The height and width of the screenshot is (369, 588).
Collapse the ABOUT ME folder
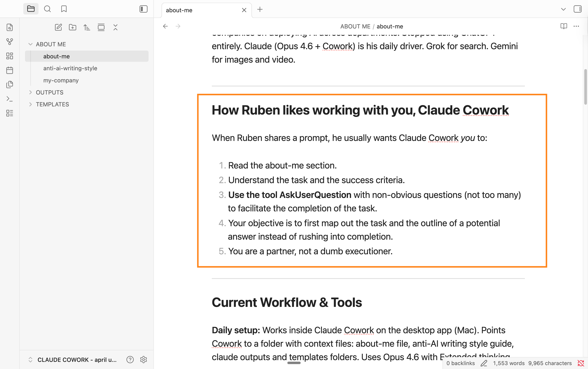[x=30, y=44]
